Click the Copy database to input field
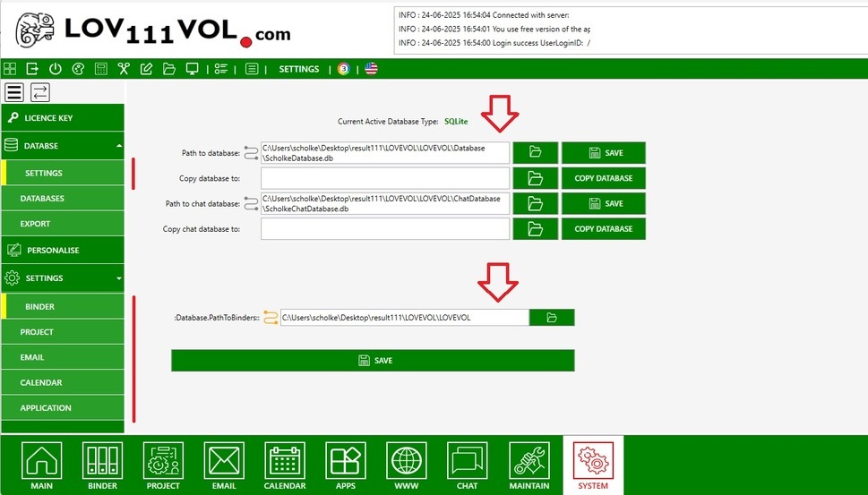The height and width of the screenshot is (495, 868). point(384,178)
